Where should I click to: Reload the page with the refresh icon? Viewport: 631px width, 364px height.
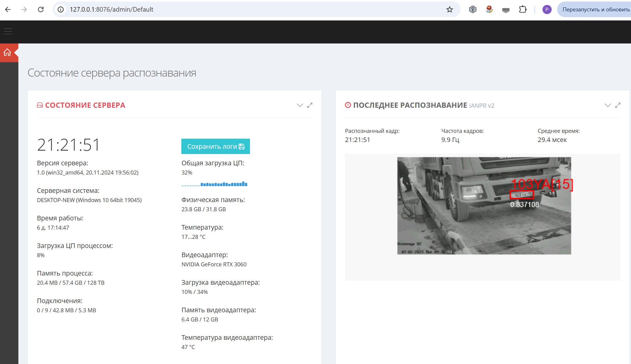[41, 9]
